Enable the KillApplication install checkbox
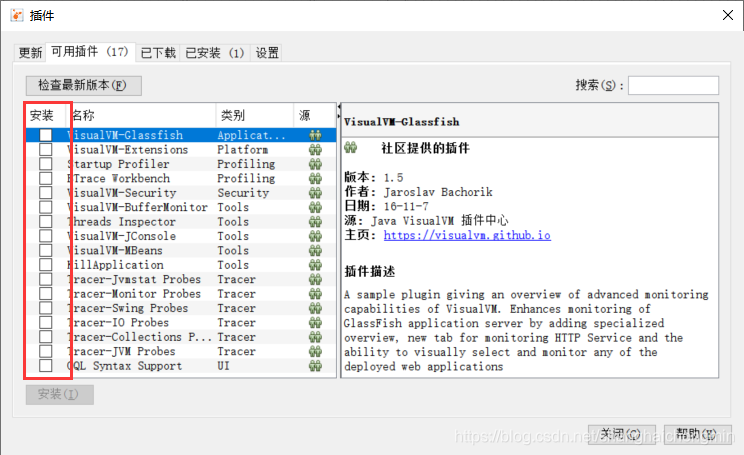This screenshot has height=455, width=744. [46, 265]
